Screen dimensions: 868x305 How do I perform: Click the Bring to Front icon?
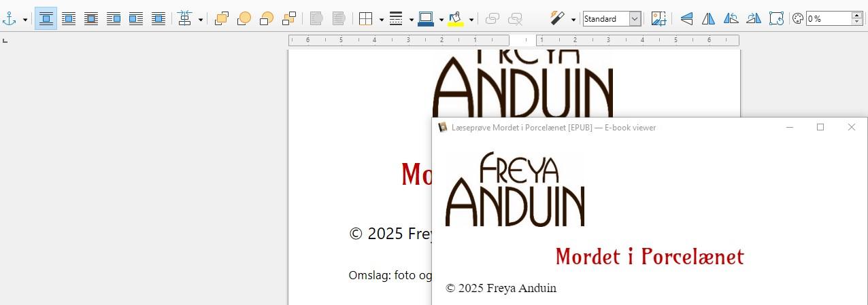[x=221, y=19]
